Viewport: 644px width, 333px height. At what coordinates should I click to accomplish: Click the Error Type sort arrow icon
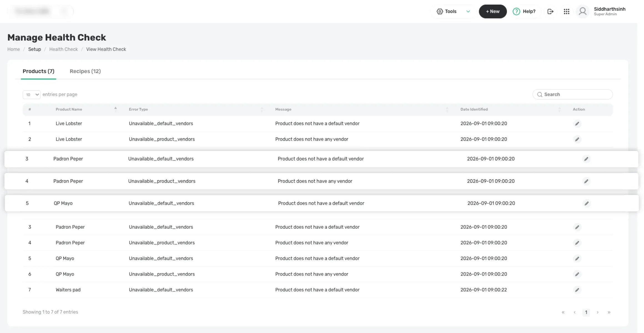pyautogui.click(x=262, y=109)
